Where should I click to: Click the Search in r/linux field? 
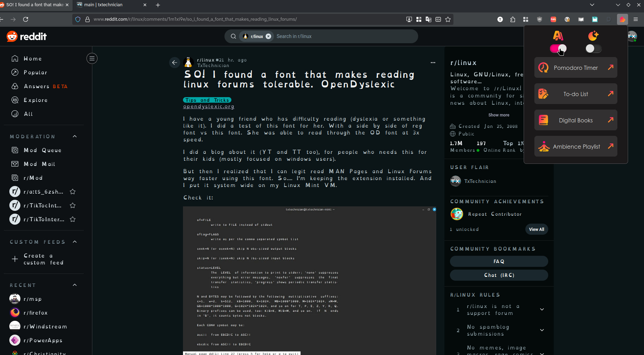pyautogui.click(x=344, y=36)
